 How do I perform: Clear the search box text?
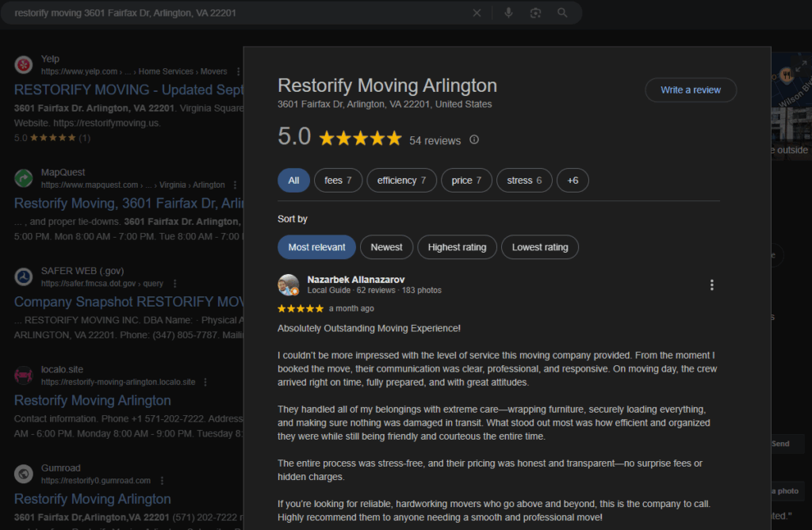point(477,13)
